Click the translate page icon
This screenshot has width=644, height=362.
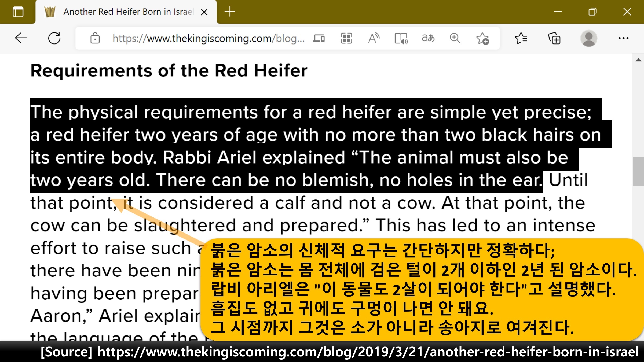[428, 38]
